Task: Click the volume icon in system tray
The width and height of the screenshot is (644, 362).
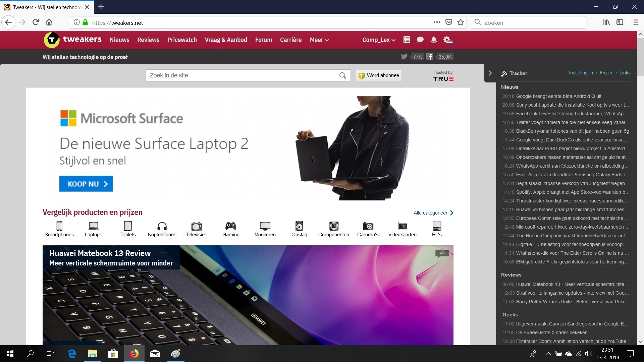Action: pos(588,354)
